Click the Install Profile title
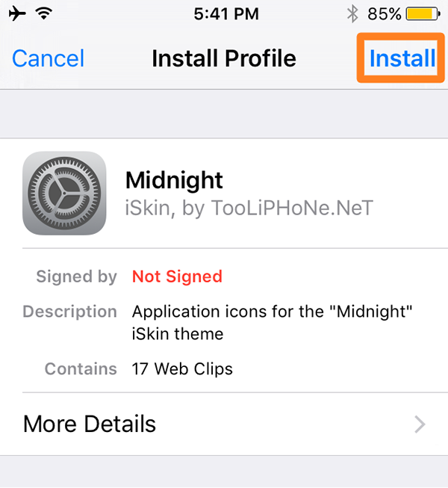 [224, 58]
